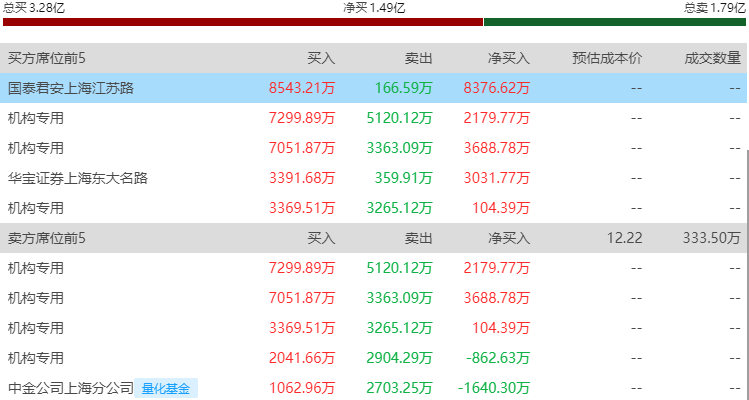Click the vertical scrollbar on the right edge

point(748,275)
